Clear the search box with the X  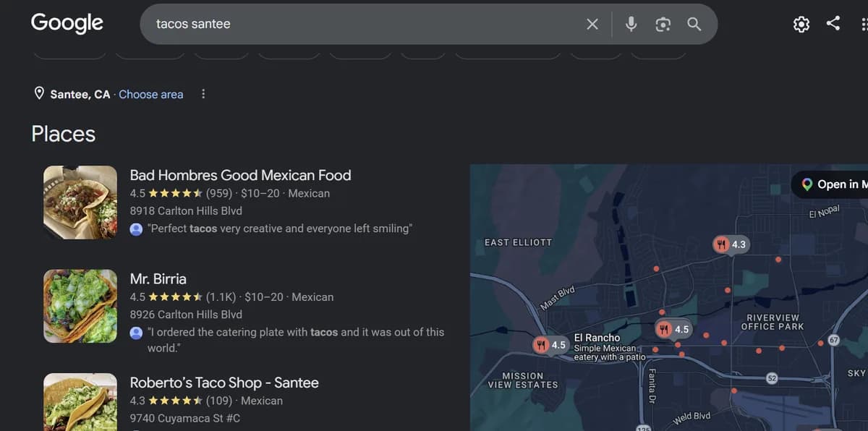tap(592, 24)
